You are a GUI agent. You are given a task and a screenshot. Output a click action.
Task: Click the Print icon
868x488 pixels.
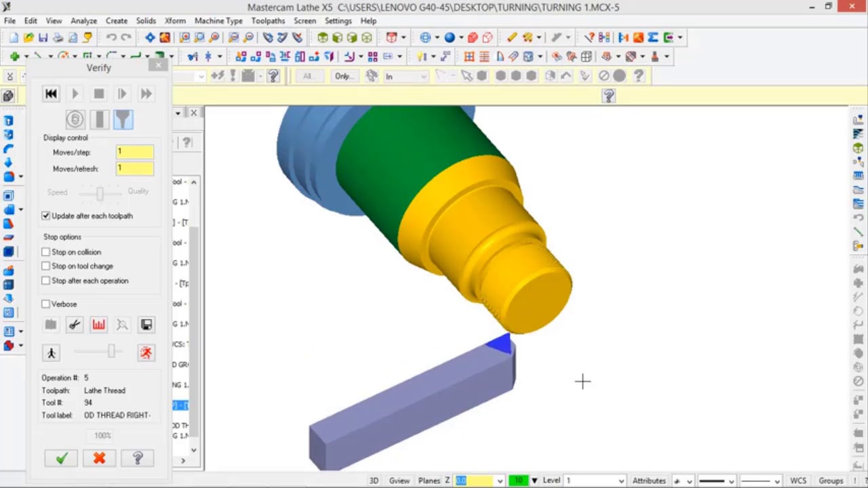(x=58, y=38)
